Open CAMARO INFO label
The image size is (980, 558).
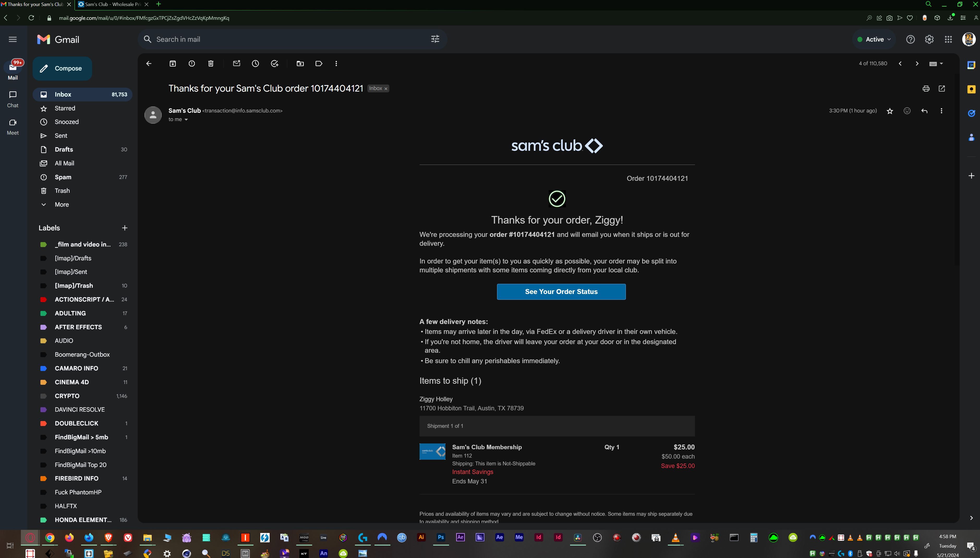[x=82, y=368]
